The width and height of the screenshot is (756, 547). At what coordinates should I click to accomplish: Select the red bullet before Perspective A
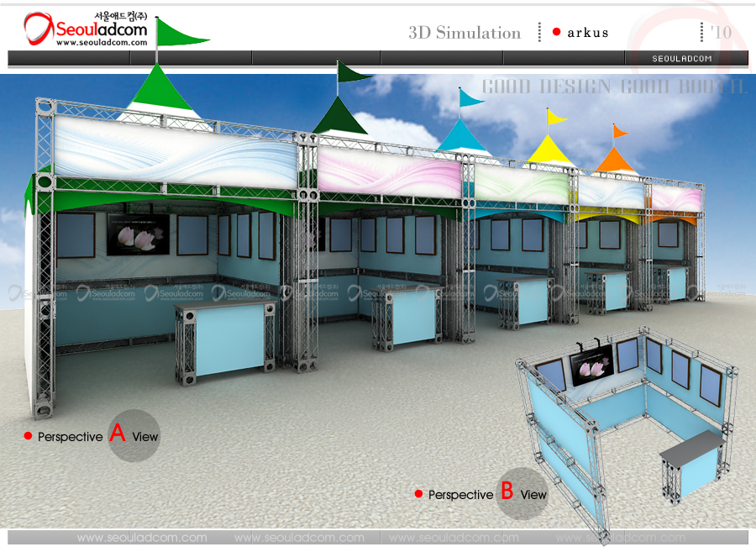(x=28, y=436)
